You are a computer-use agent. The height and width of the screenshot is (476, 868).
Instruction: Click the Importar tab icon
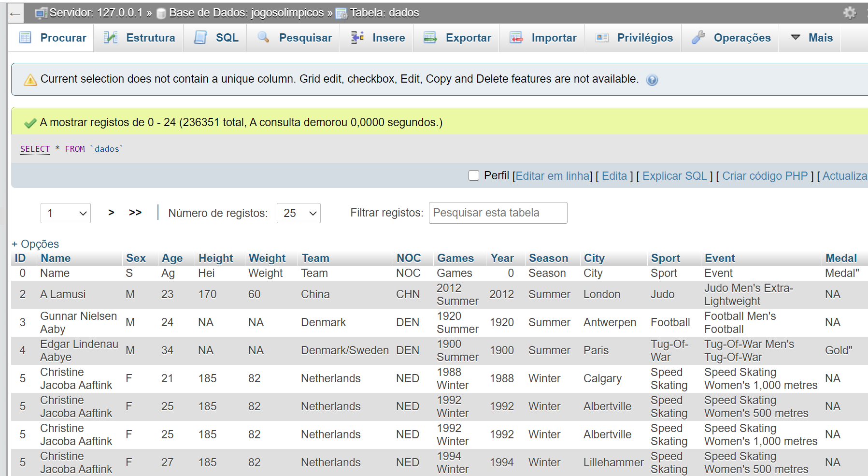[x=516, y=38]
